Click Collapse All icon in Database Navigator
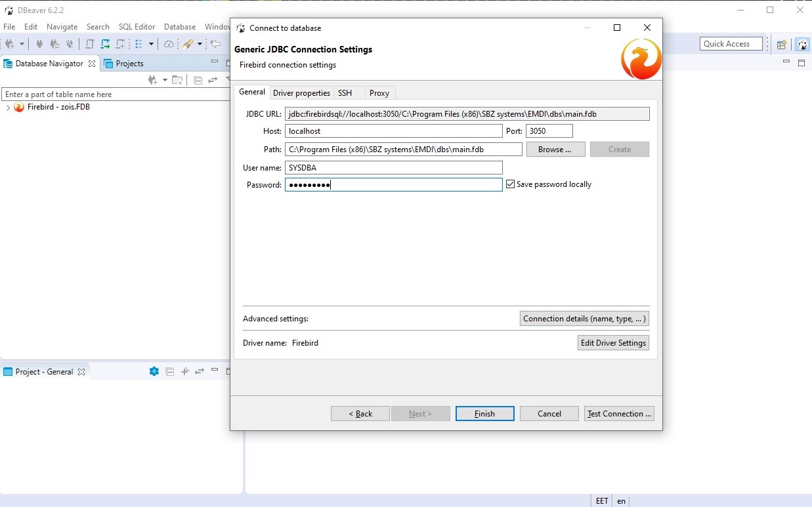 pos(198,80)
